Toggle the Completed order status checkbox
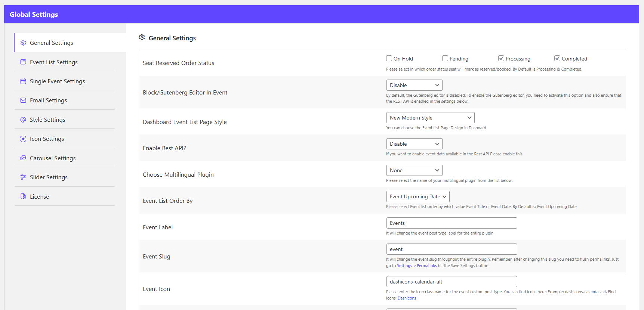The image size is (644, 310). [557, 58]
